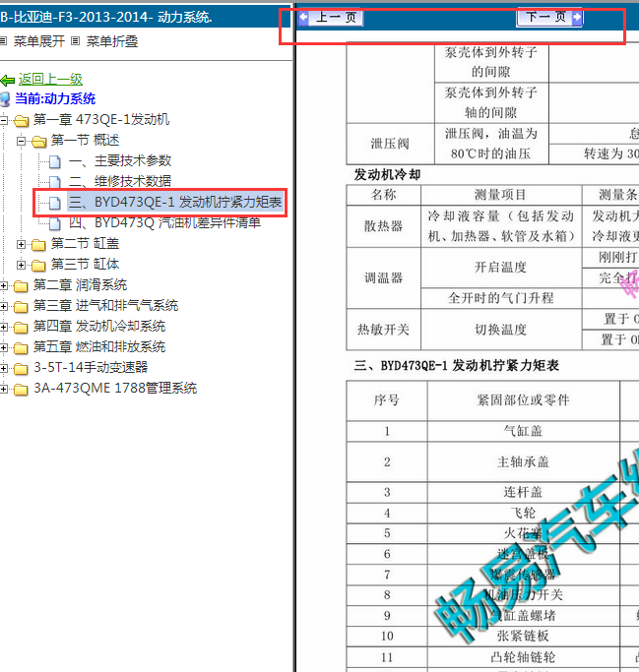Click the 菜单折叠 list icon
Viewport: 639px width, 672px height.
(76, 41)
